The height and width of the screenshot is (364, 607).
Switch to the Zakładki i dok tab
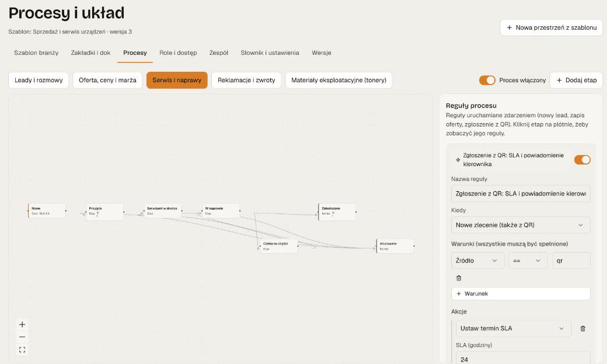(x=90, y=52)
